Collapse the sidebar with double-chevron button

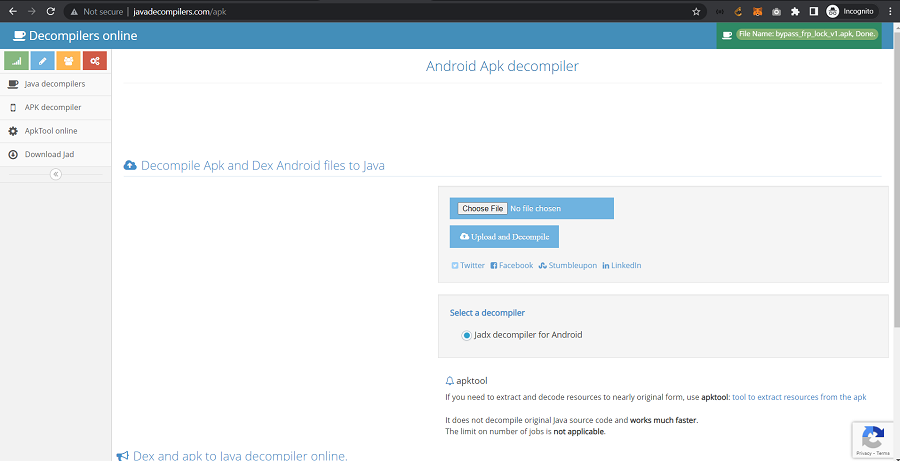pyautogui.click(x=56, y=174)
